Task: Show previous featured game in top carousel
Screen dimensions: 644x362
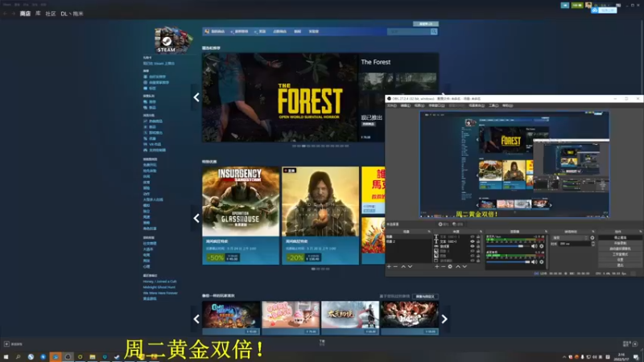Action: click(196, 97)
